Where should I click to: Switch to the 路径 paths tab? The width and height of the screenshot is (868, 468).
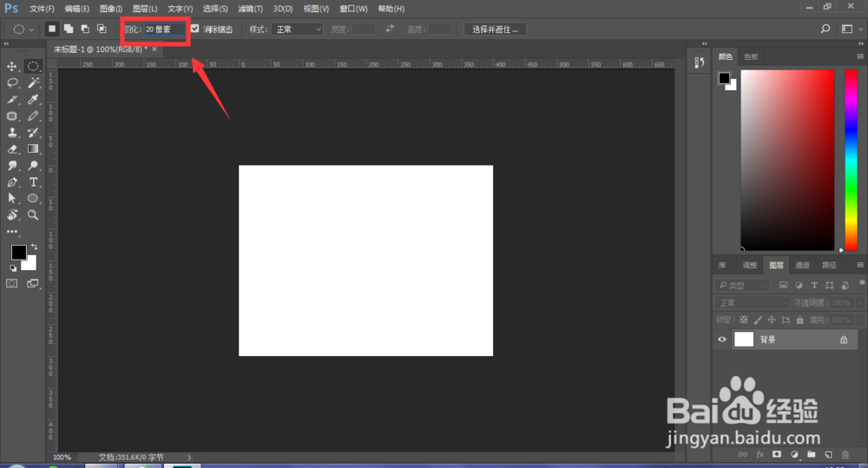829,266
